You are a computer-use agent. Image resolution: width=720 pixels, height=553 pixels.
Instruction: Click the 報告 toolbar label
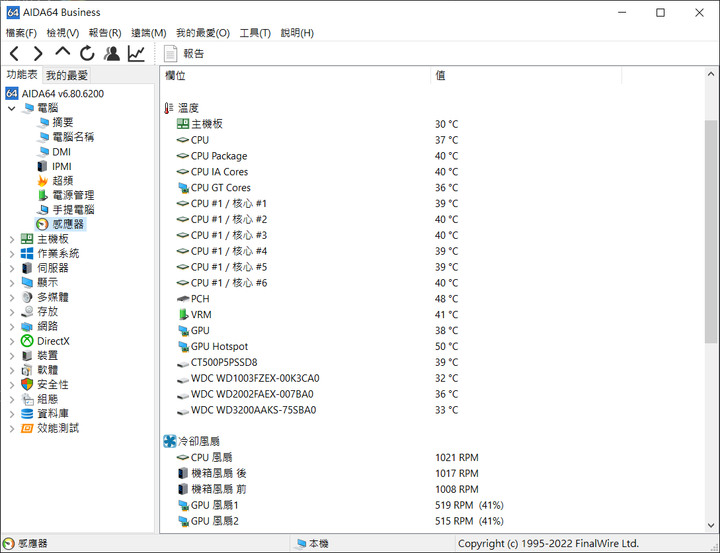click(x=193, y=54)
